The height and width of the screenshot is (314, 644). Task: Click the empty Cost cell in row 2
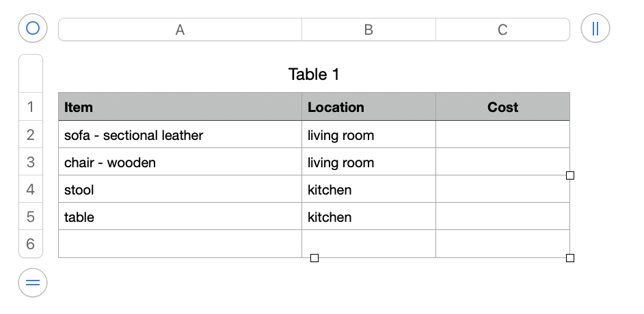tap(502, 135)
